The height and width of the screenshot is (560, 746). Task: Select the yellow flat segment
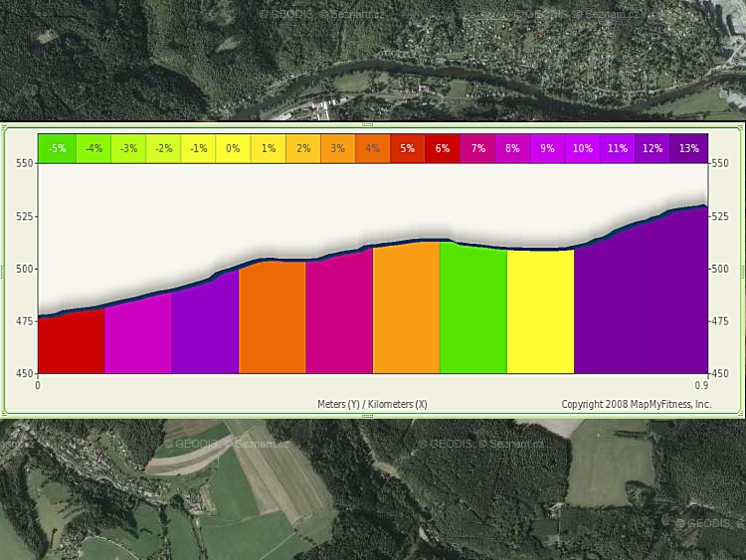[x=540, y=312]
